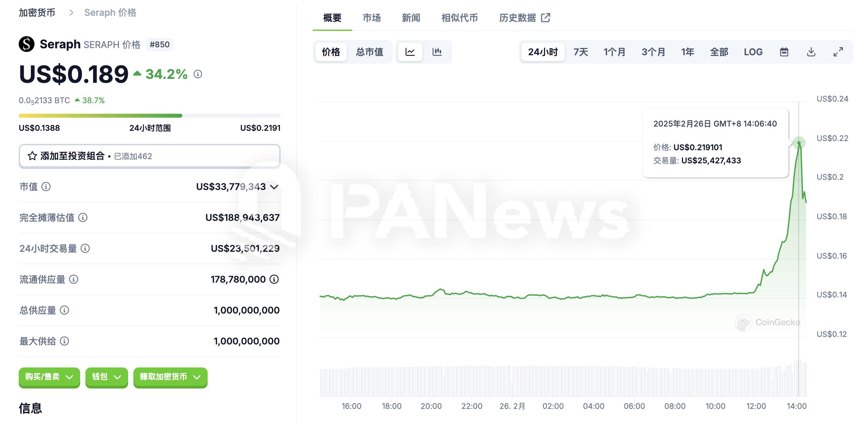The image size is (868, 424).
Task: Click the tooltip volume US$25,427,433
Action: click(x=711, y=160)
